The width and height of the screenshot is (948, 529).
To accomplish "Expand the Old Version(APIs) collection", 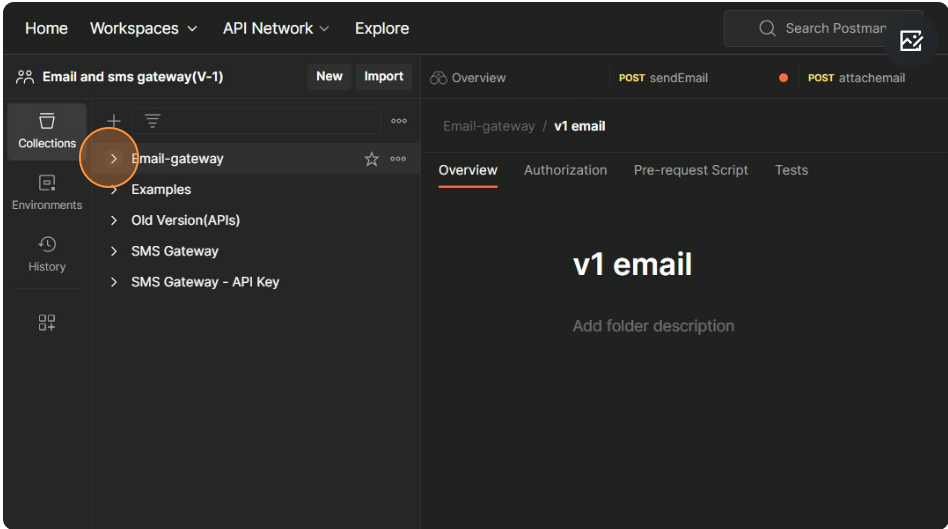I will coord(114,220).
